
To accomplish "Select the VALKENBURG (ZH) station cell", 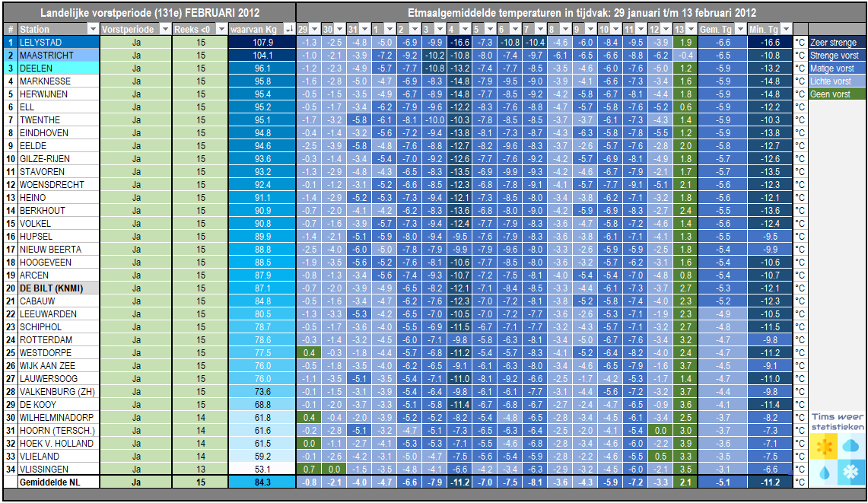I will (59, 392).
